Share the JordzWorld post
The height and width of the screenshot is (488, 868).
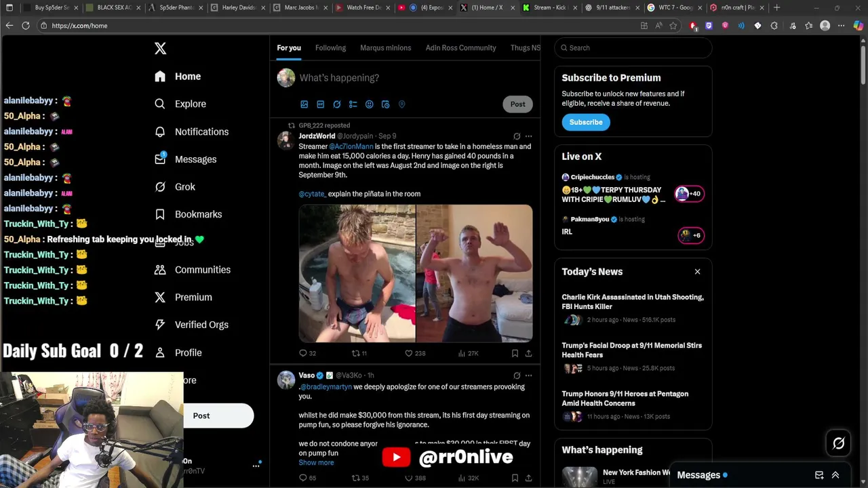tap(528, 353)
